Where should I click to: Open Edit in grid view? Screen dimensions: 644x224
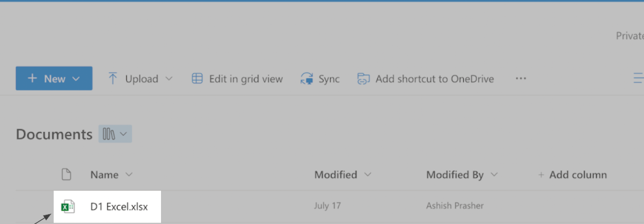click(x=245, y=79)
